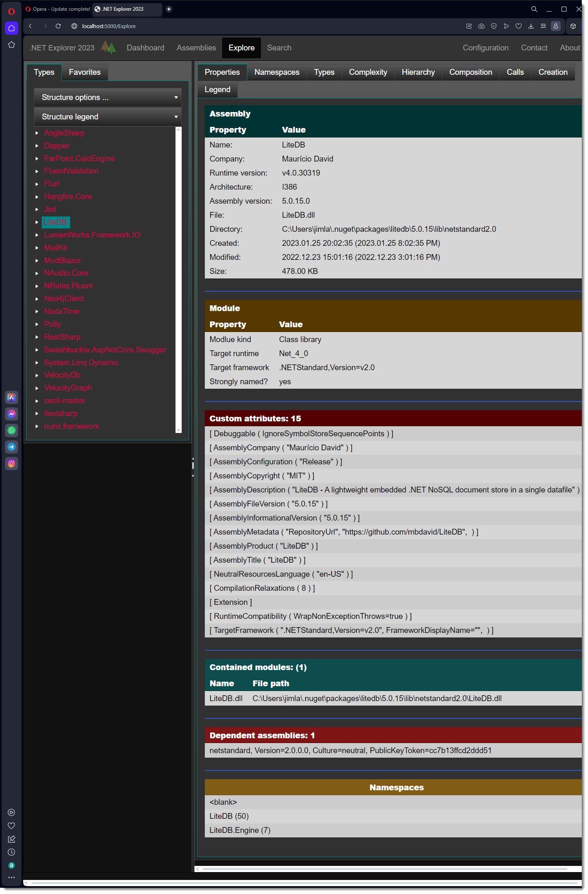588x894 pixels.
Task: Click address bar pinboard icon
Action: point(469,26)
